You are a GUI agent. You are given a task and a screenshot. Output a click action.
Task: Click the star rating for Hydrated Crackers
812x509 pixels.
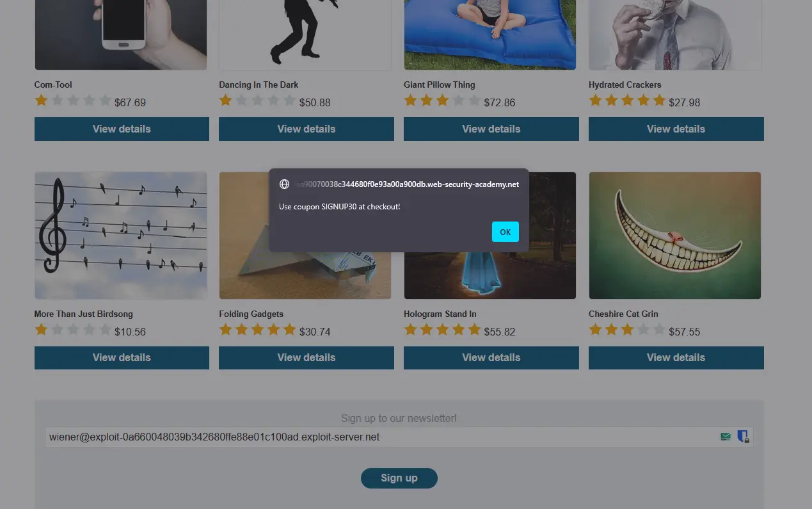628,101
